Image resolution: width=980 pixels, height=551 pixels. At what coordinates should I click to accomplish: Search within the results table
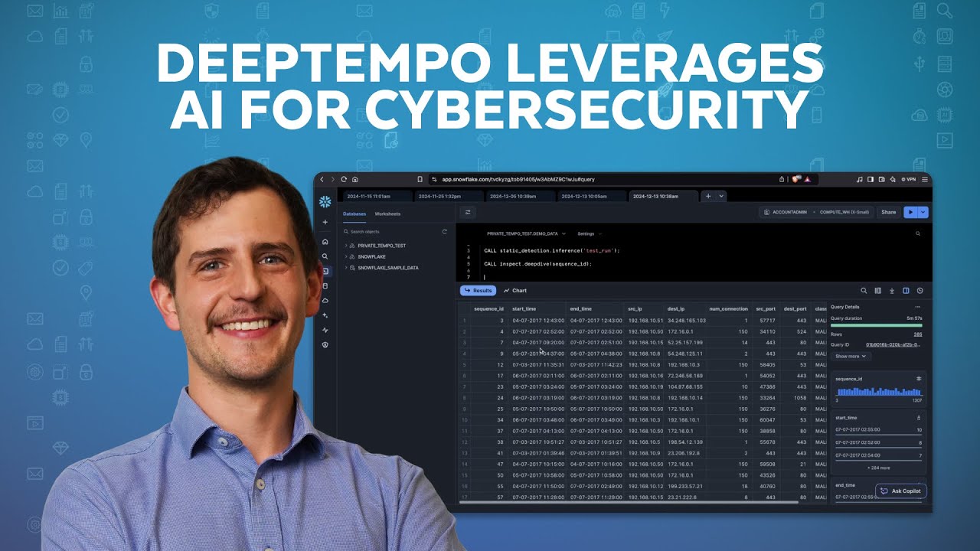[x=864, y=291]
